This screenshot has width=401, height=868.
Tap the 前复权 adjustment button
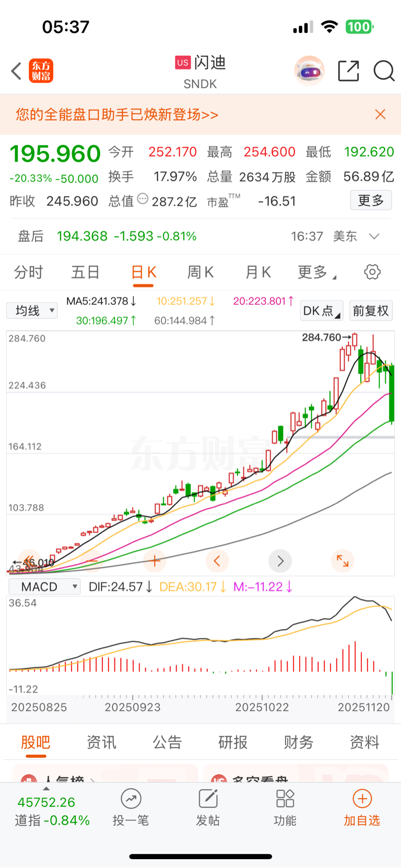tap(371, 311)
